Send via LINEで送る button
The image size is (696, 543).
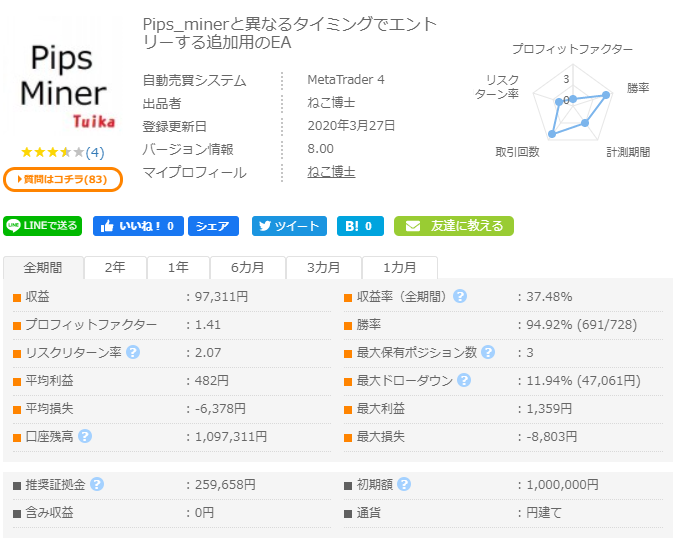pos(43,226)
